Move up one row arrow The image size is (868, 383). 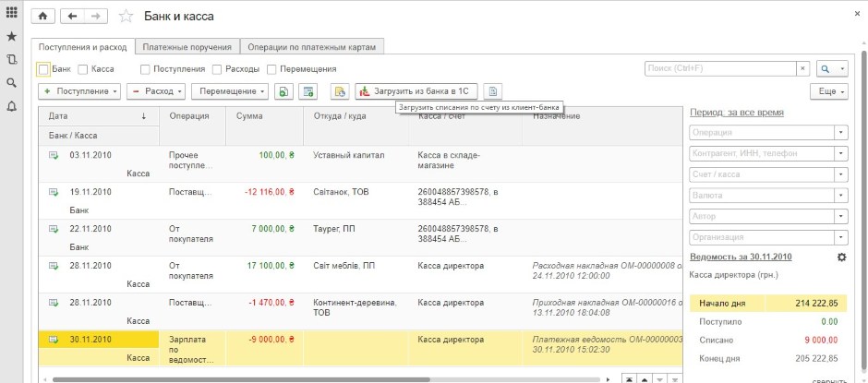(x=645, y=379)
